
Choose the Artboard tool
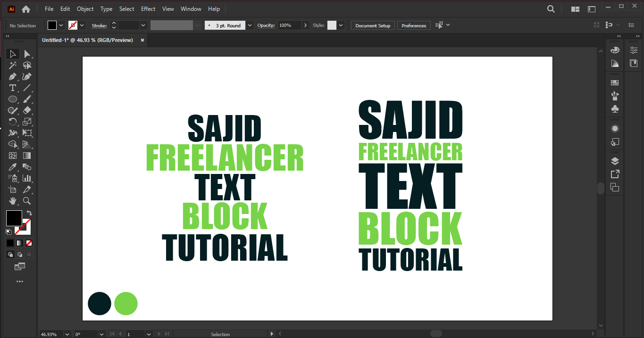click(x=13, y=190)
